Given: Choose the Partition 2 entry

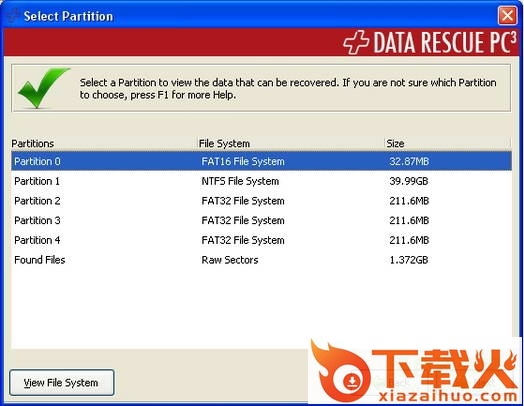Looking at the screenshot, I should [x=261, y=201].
